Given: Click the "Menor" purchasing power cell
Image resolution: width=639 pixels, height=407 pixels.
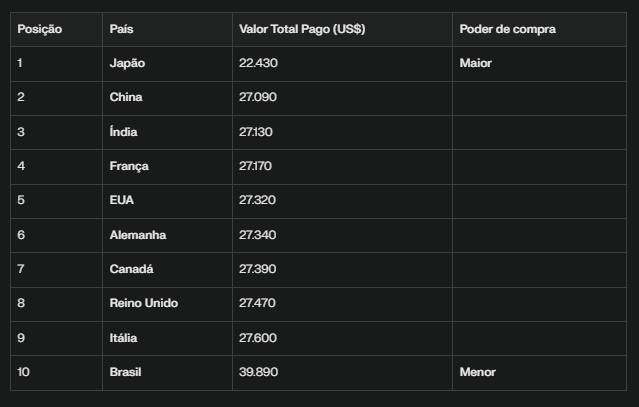Looking at the screenshot, I should click(478, 372).
